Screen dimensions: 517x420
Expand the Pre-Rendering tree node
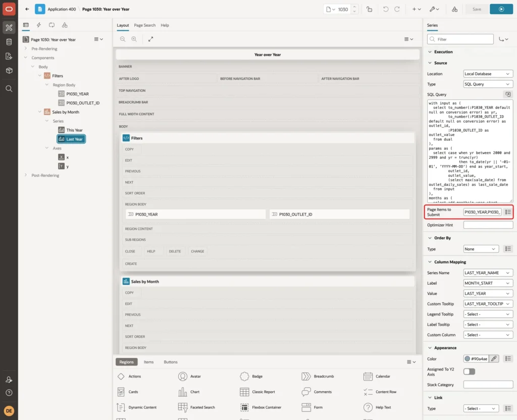click(x=26, y=48)
